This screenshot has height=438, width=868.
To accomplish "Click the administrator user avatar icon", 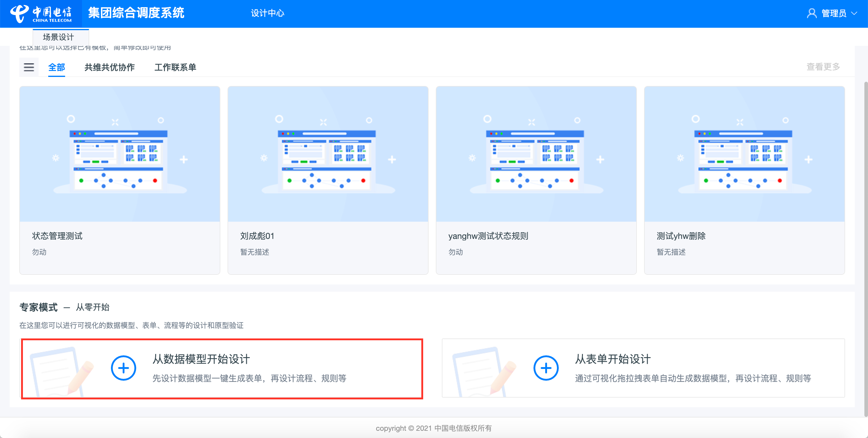I will (811, 14).
